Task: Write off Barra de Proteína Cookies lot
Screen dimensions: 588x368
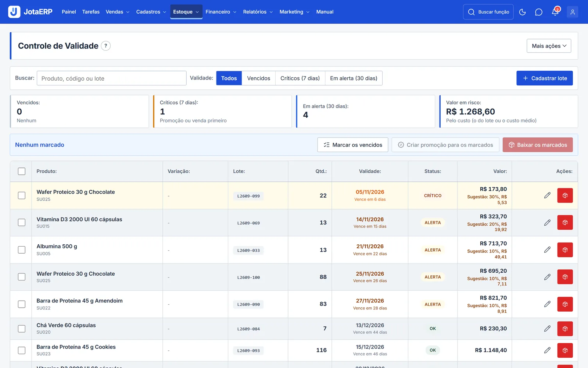Action: tap(565, 350)
